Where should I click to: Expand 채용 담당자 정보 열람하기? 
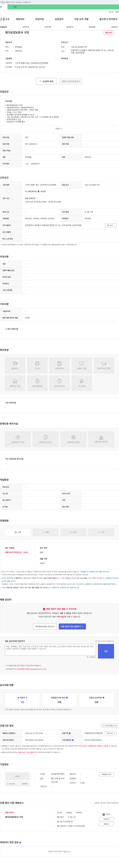pyautogui.click(x=72, y=626)
